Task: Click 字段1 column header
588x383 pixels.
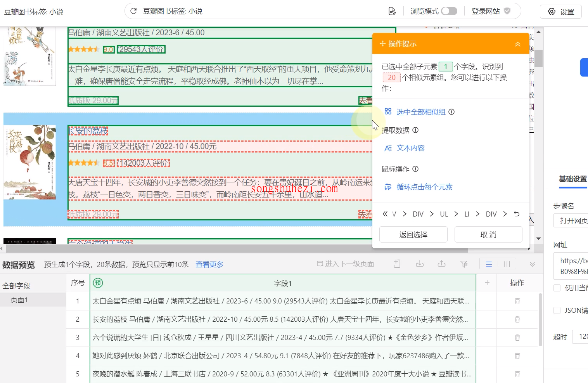Action: [283, 283]
